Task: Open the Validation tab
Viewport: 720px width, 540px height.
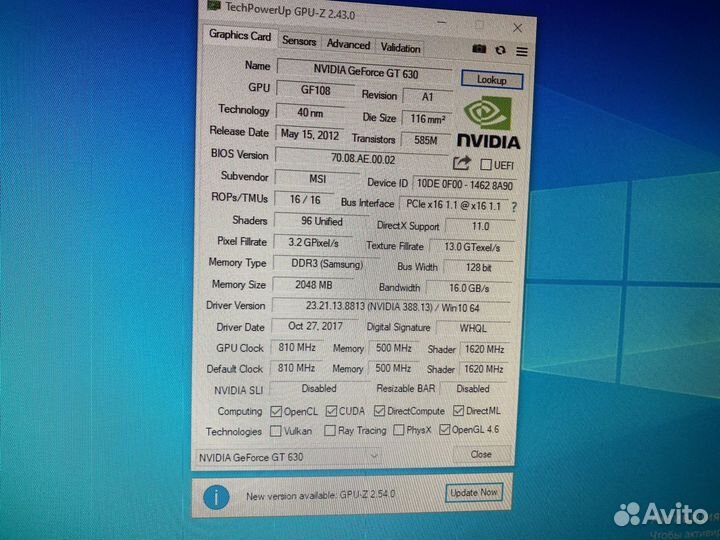Action: click(400, 47)
